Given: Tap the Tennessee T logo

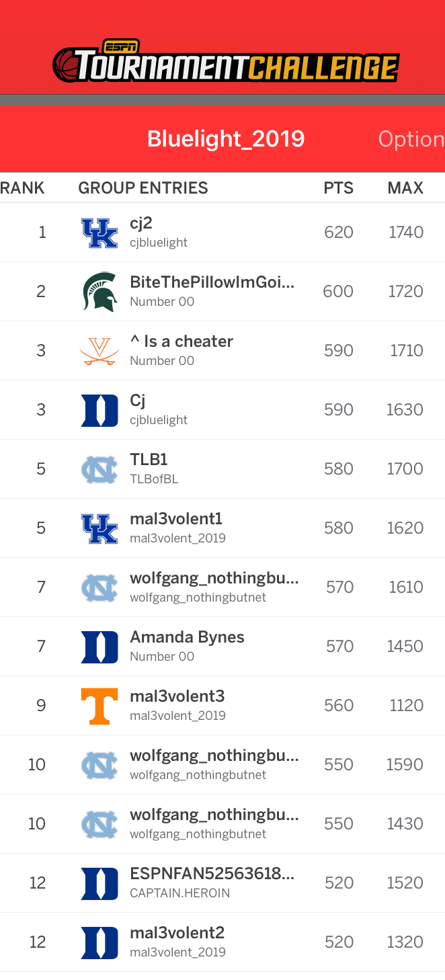Looking at the screenshot, I should point(99,706).
